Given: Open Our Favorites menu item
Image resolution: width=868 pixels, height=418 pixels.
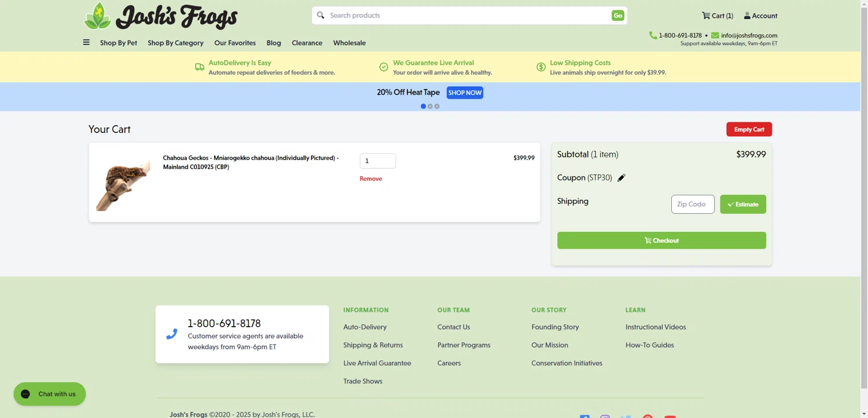Looking at the screenshot, I should click(235, 43).
